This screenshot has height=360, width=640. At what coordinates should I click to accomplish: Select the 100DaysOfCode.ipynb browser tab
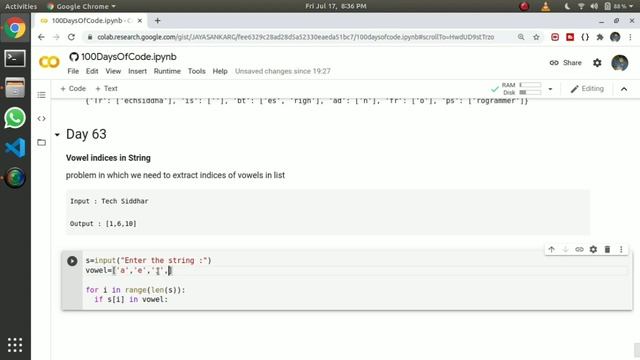[91, 21]
